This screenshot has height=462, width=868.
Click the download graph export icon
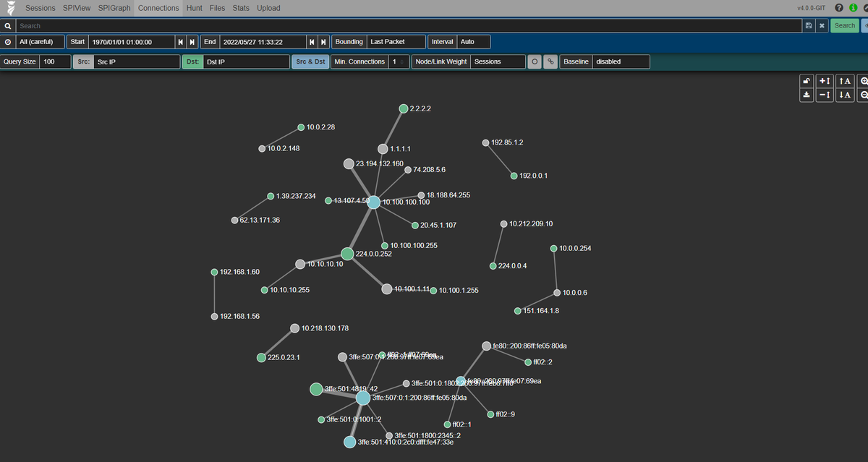click(807, 95)
